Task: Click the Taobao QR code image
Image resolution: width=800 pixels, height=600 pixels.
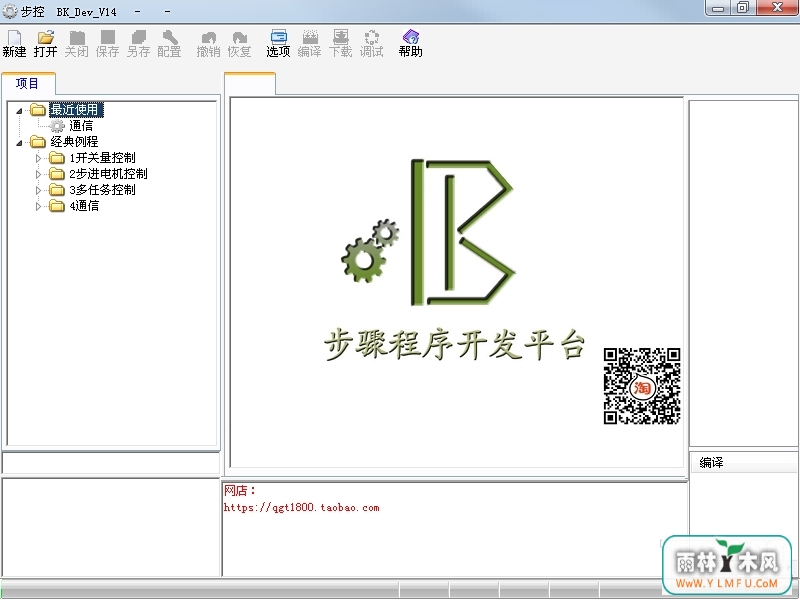Action: pos(642,386)
